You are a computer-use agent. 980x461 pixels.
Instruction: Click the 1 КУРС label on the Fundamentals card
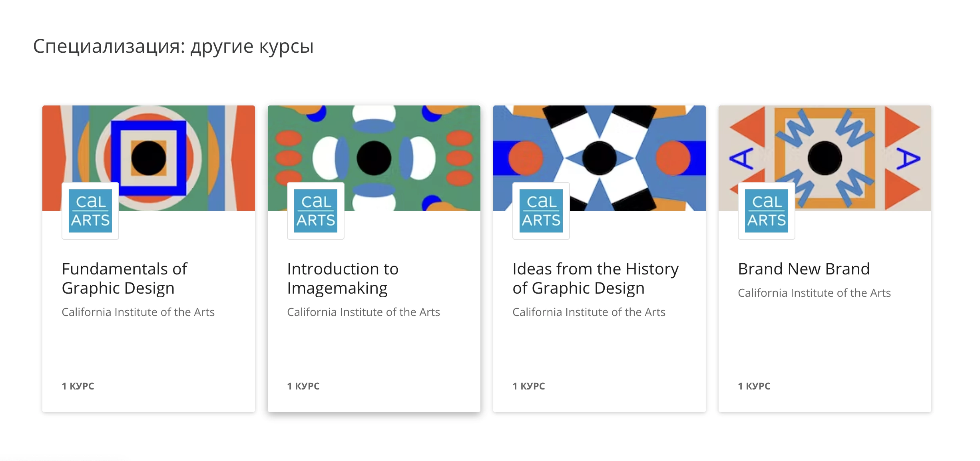coord(78,386)
